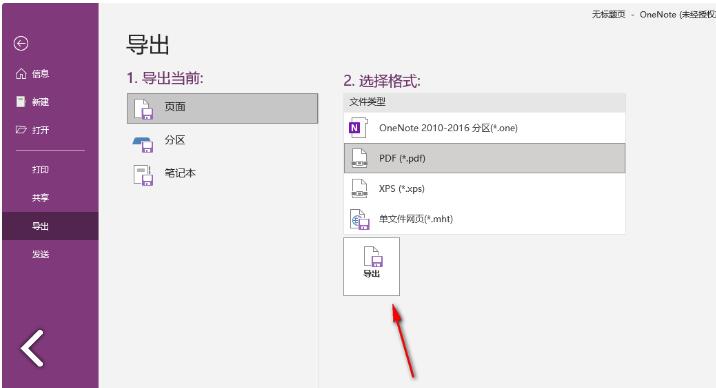716x388 pixels.
Task: Click the 导出 export button
Action: point(371,266)
